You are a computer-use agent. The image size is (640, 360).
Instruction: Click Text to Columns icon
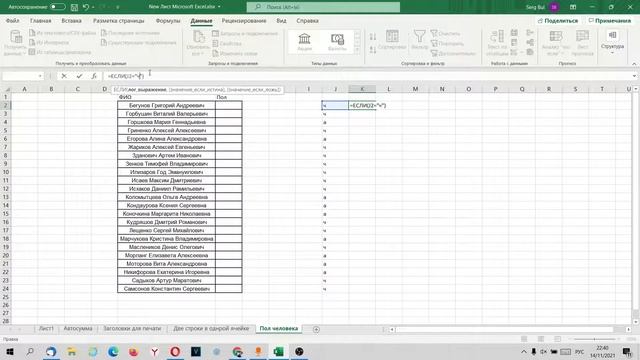click(497, 42)
